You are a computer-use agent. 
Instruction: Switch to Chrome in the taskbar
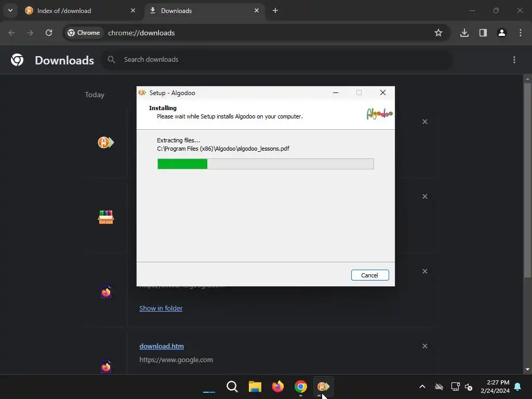(301, 387)
